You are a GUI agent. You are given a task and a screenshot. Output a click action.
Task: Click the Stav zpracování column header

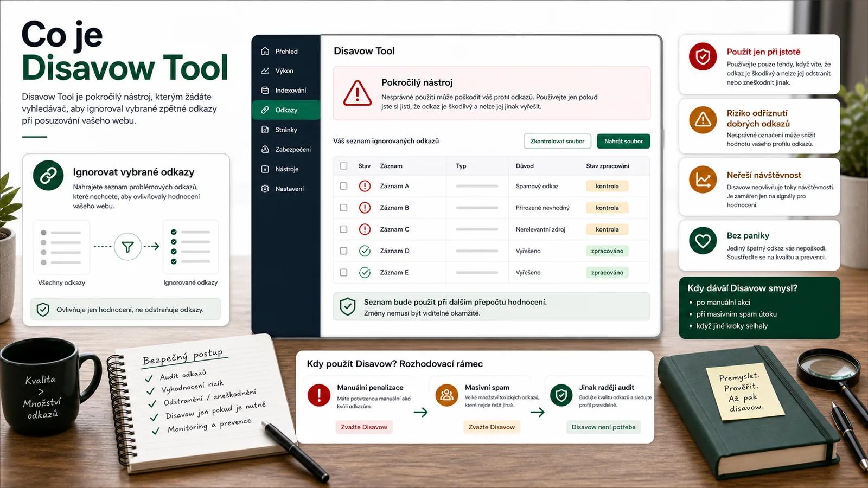(608, 166)
